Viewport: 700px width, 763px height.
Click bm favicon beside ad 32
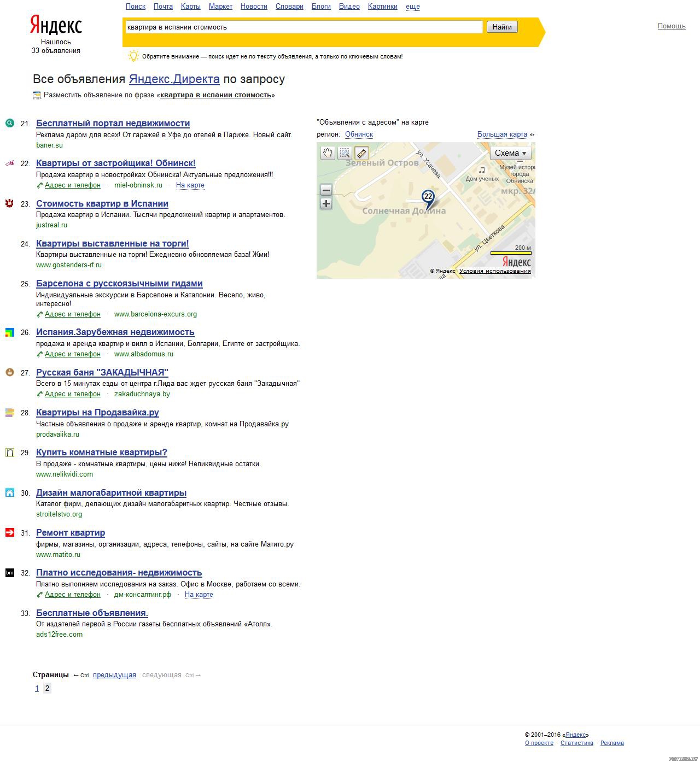tap(10, 573)
